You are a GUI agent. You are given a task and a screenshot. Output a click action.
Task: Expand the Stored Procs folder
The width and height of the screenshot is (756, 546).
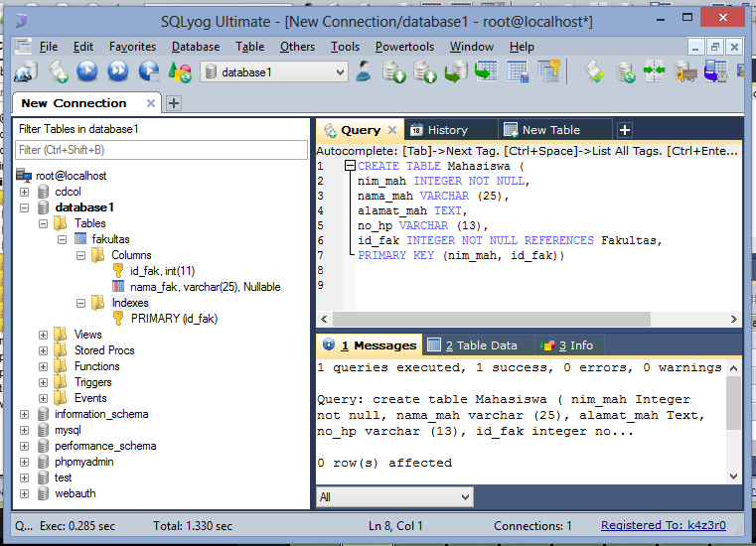tap(44, 350)
